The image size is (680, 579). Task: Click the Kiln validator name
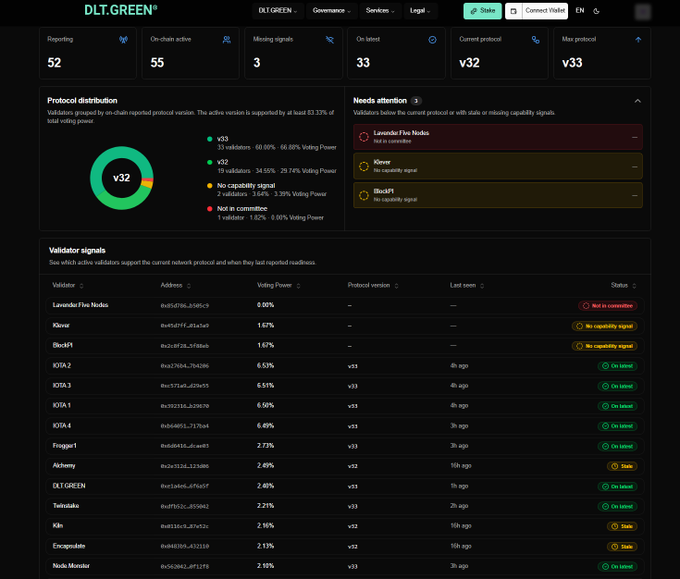tap(58, 526)
